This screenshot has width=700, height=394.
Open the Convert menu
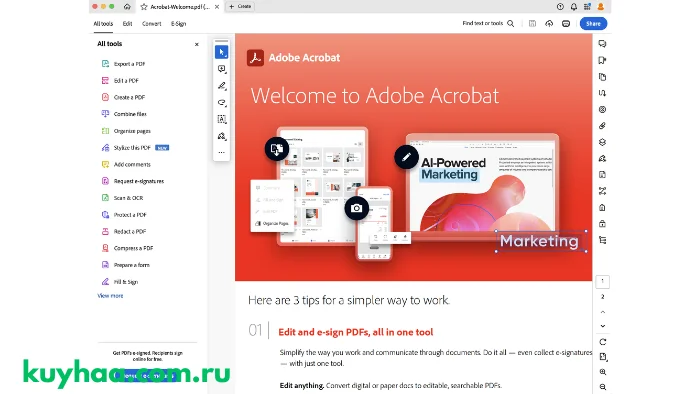tap(151, 24)
